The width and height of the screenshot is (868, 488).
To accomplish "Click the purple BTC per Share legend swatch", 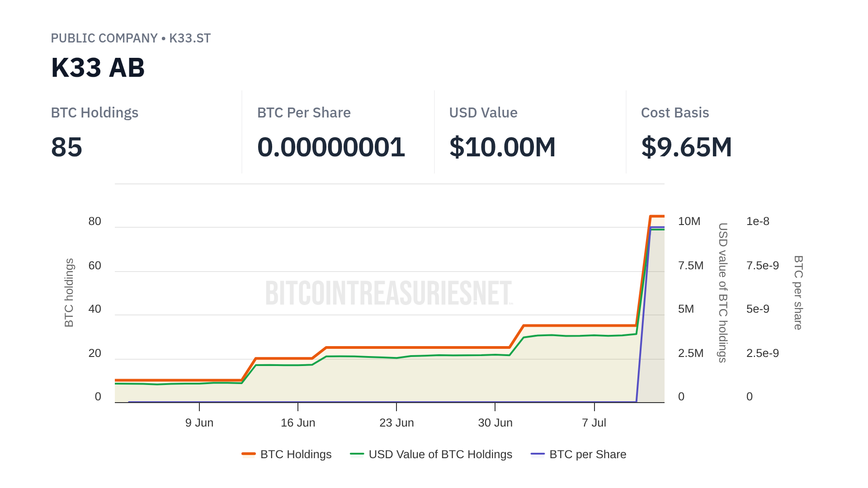I will click(538, 454).
